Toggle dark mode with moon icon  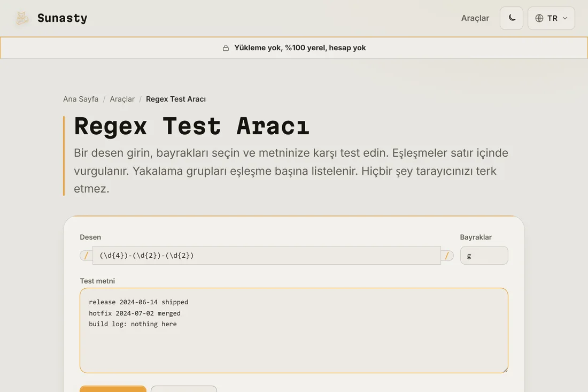pyautogui.click(x=512, y=18)
